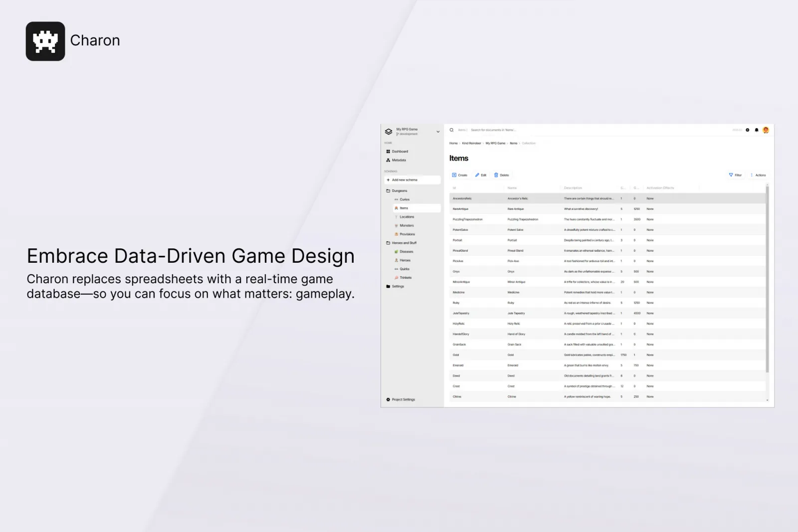The height and width of the screenshot is (532, 798).
Task: Click the My RPG Game breadcrumb
Action: coord(495,143)
